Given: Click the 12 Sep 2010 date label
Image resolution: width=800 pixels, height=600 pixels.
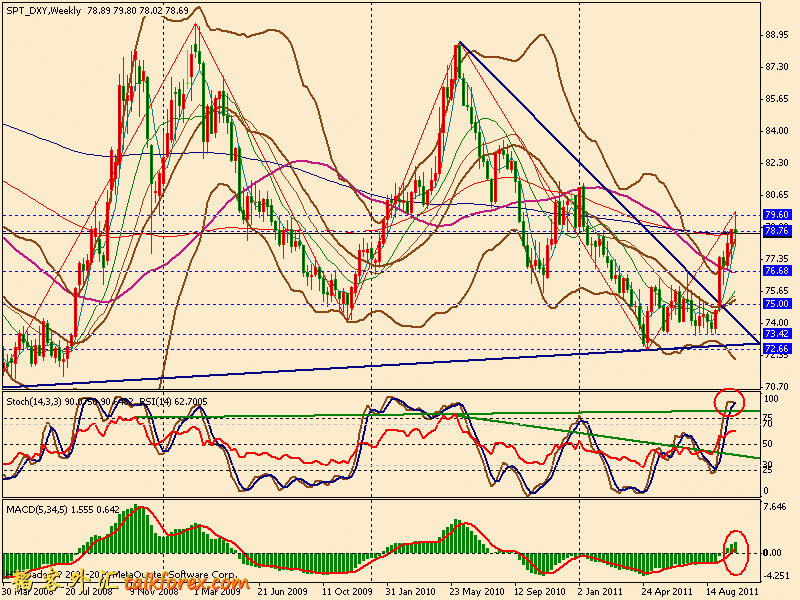Looking at the screenshot, I should click(x=541, y=591).
